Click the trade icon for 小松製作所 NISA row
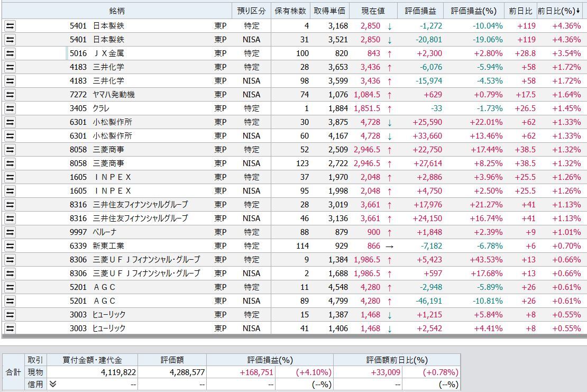Screen dimensions: 587x392 pos(10,136)
